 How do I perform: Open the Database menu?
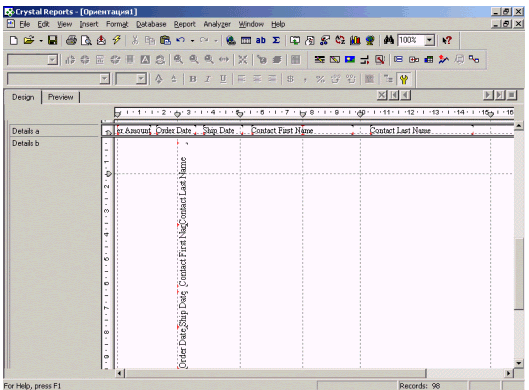[151, 24]
